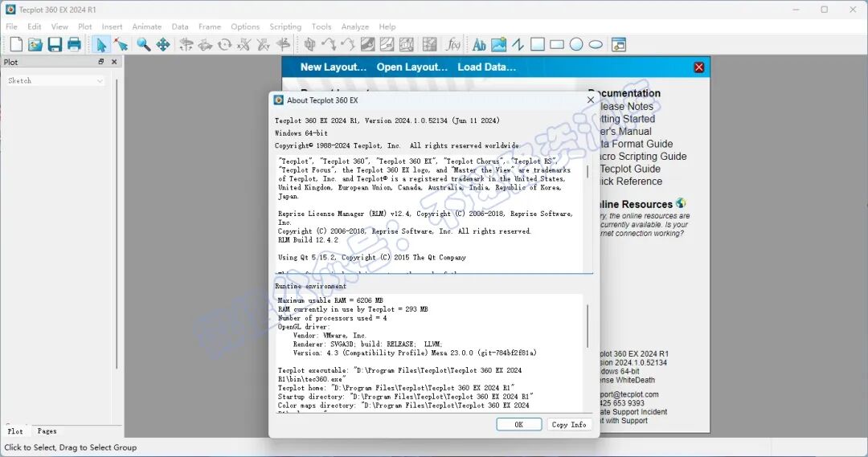Screen dimensions: 868x457
Task: Click the support@tecplot.com email link
Action: click(629, 394)
